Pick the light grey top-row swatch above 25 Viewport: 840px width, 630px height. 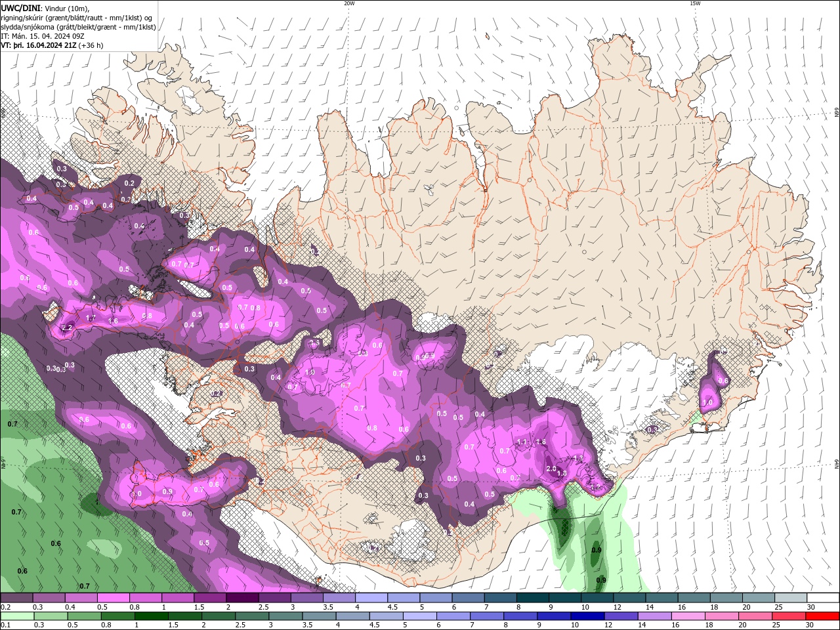(x=791, y=598)
